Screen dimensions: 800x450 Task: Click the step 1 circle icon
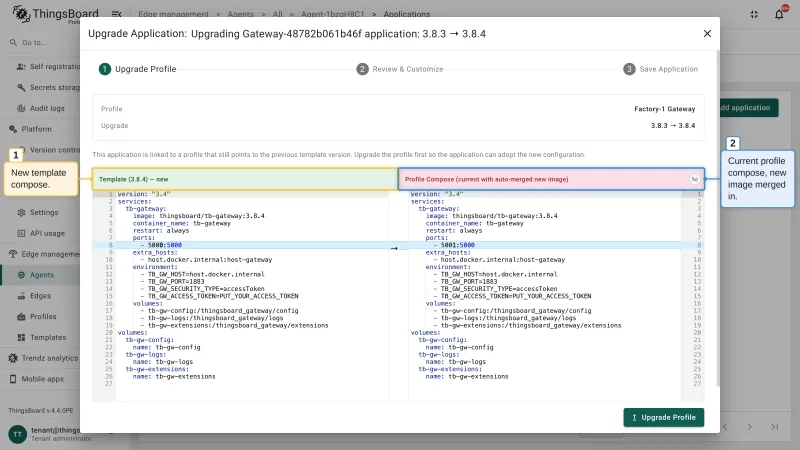click(x=105, y=69)
